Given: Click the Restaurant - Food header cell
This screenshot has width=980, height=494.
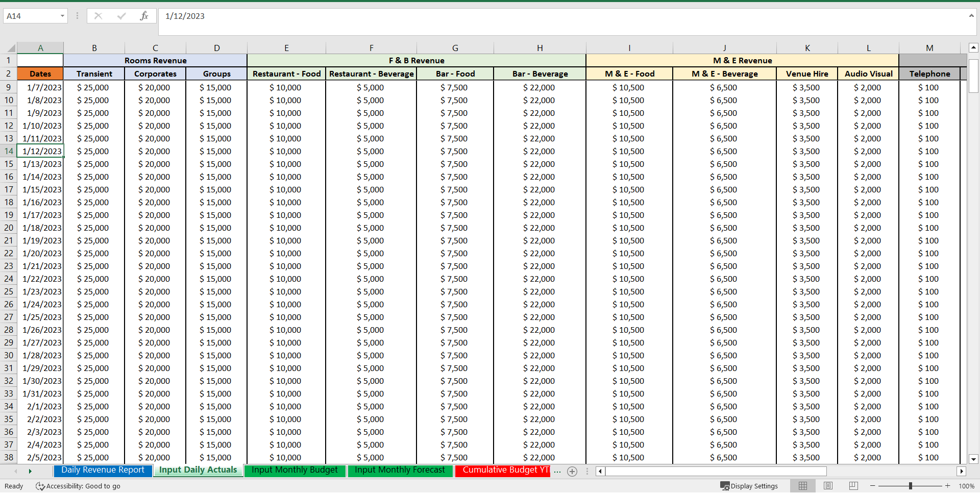Looking at the screenshot, I should tap(287, 73).
